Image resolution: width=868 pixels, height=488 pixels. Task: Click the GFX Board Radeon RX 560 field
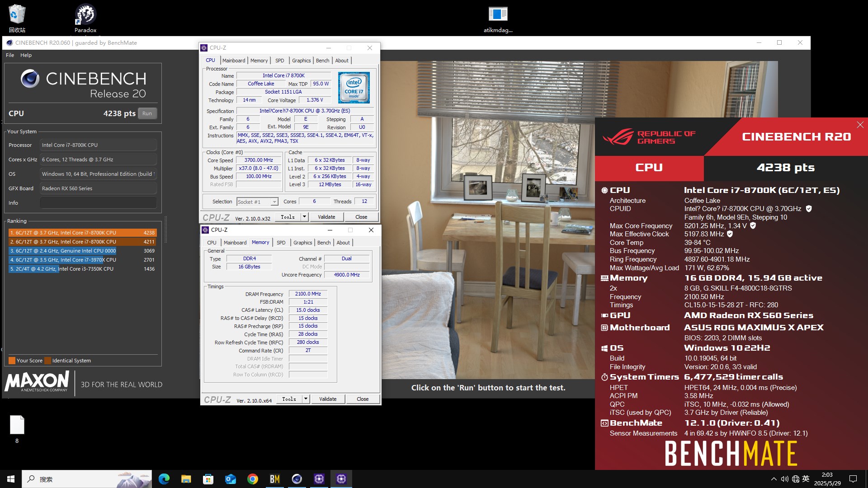(98, 188)
